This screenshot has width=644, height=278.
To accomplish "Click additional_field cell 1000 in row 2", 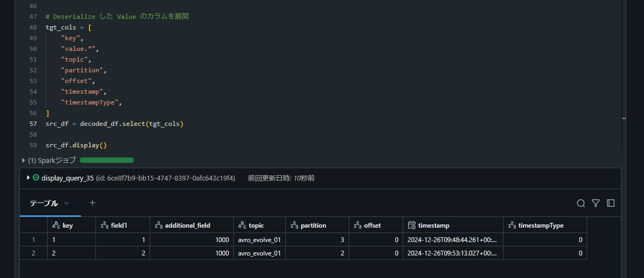I will [192, 253].
